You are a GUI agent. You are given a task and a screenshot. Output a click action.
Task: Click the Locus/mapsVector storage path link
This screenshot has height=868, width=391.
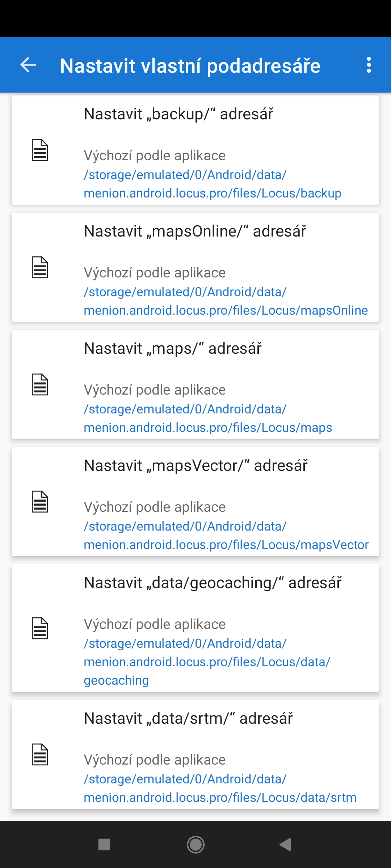(x=226, y=536)
